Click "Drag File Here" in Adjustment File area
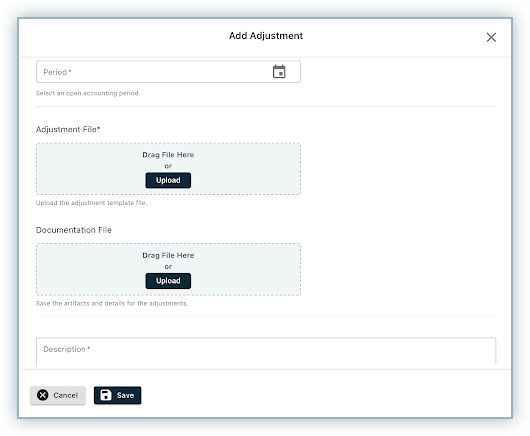 (x=168, y=155)
